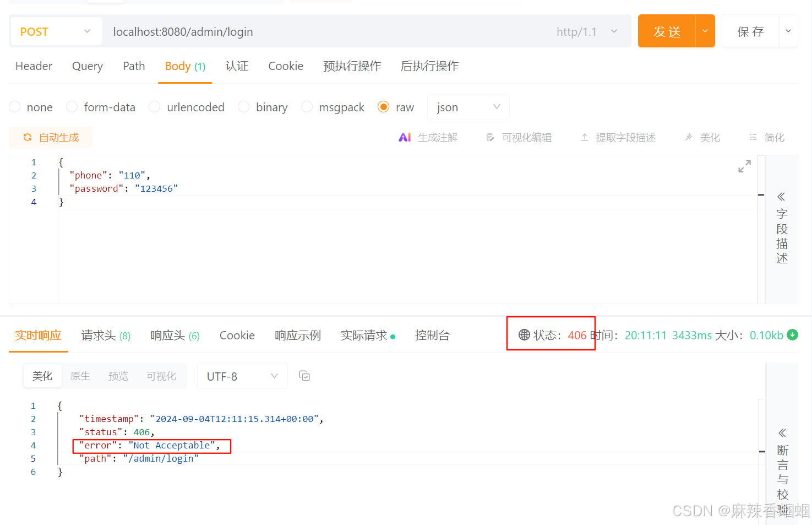Click the status code 406 value
This screenshot has width=812, height=525.
(x=577, y=335)
